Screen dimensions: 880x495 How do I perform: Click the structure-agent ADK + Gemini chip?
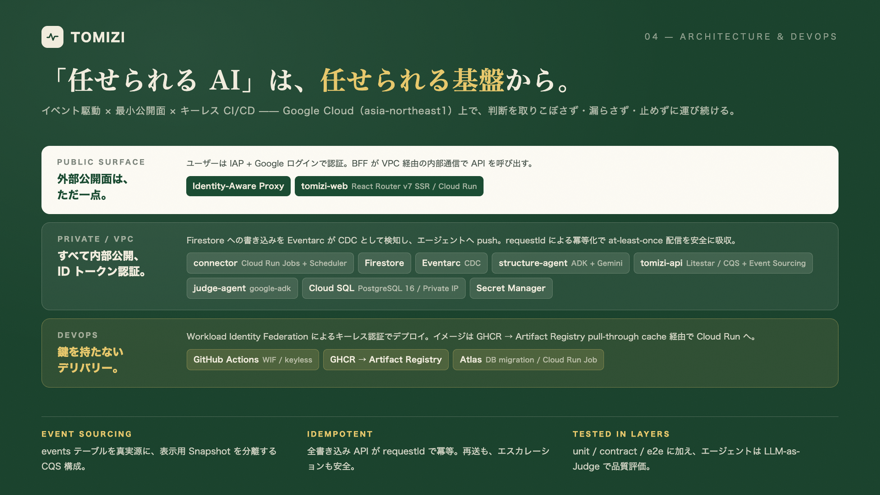tap(561, 263)
